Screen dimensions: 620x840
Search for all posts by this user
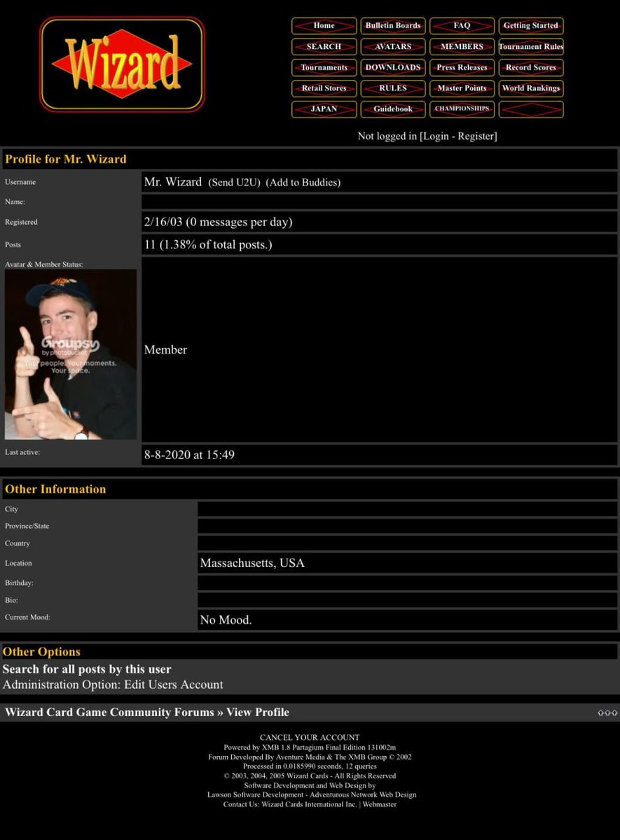click(x=87, y=669)
